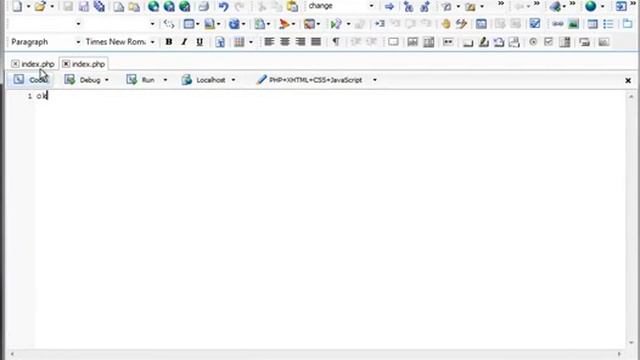The width and height of the screenshot is (640, 360).
Task: Expand the arrow beside the color grid icon
Action: tap(251, 42)
